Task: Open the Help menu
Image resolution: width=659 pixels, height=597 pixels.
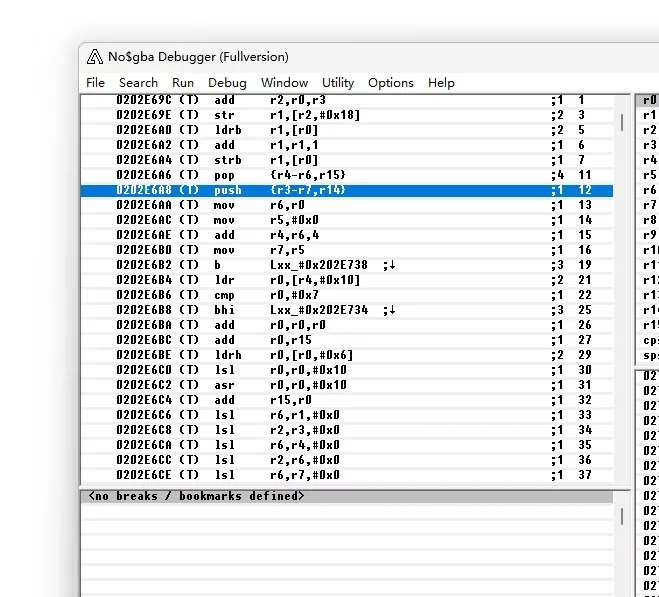Action: (441, 83)
